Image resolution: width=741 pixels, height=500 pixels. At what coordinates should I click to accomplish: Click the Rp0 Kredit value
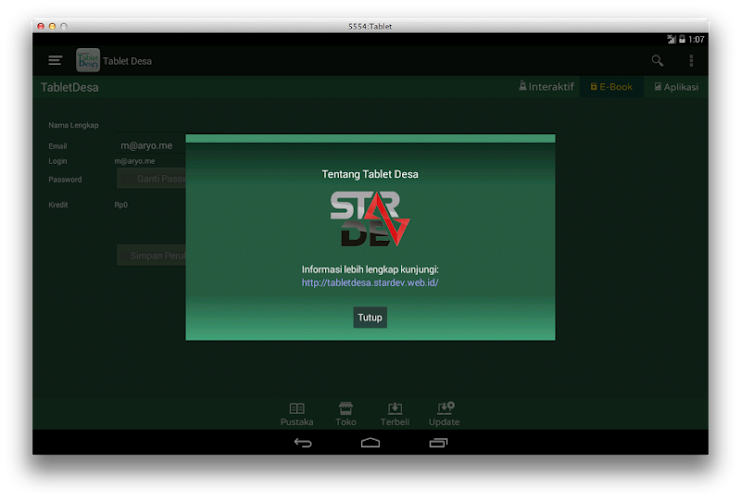point(121,205)
